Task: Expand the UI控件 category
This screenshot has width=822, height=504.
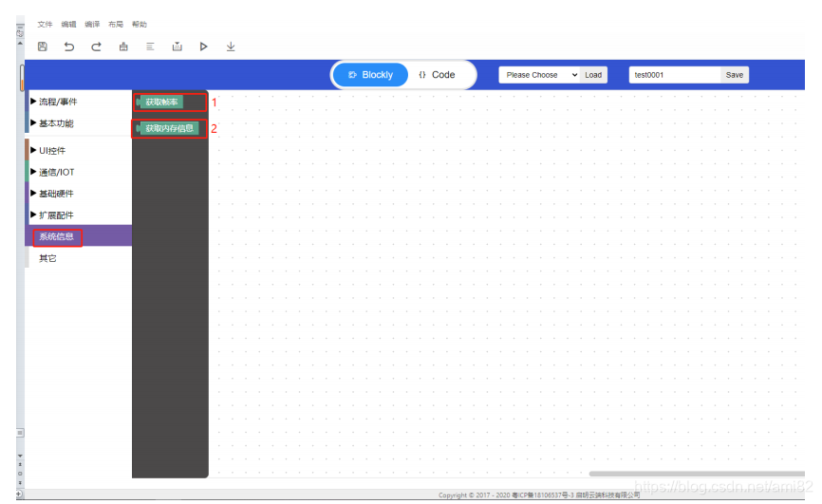Action: (x=79, y=151)
